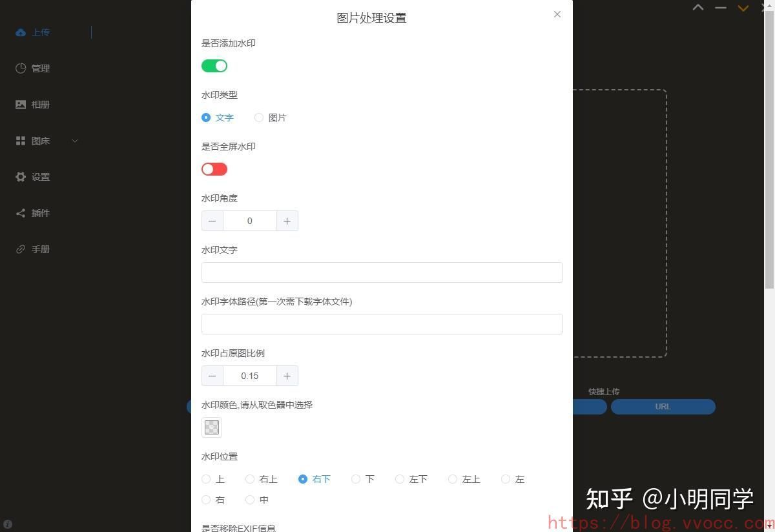Click the 设置 gear icon

pyautogui.click(x=21, y=177)
